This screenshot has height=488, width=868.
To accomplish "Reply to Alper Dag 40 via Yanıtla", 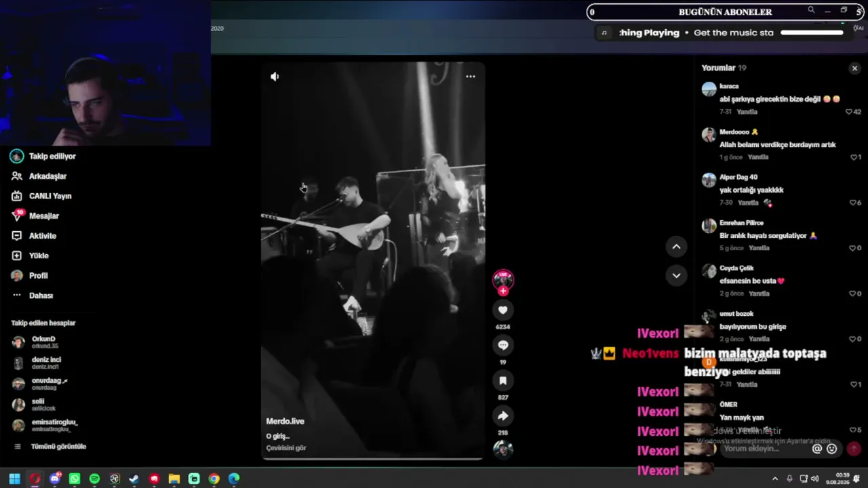I will 749,203.
